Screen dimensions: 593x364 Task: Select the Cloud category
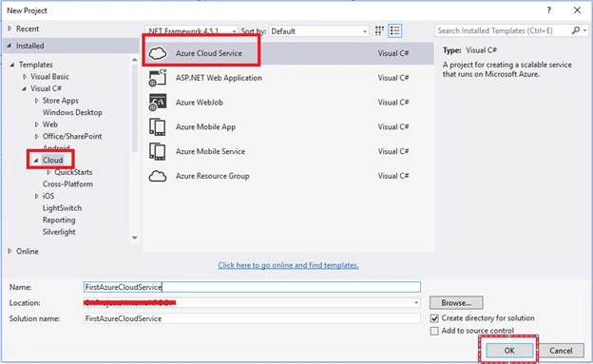click(x=52, y=160)
